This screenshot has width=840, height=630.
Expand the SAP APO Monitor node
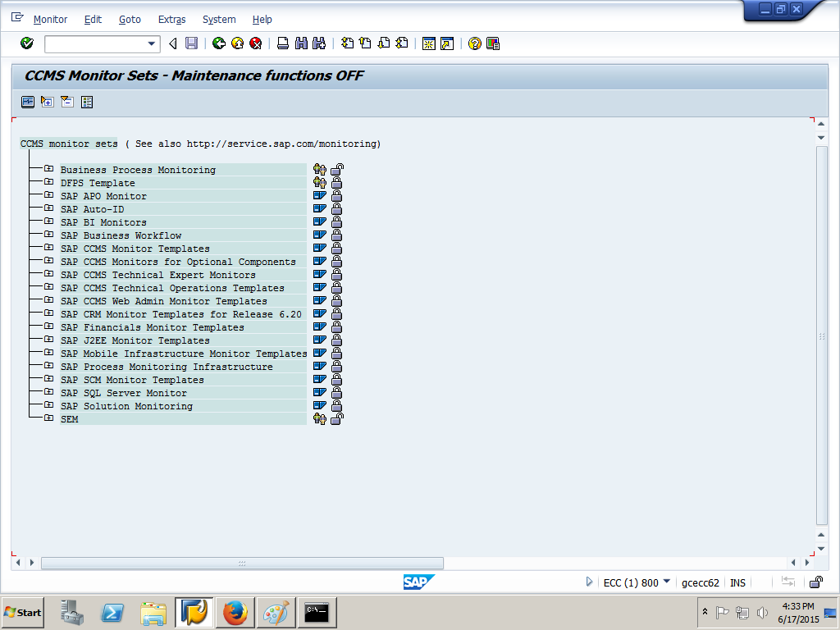click(x=48, y=195)
